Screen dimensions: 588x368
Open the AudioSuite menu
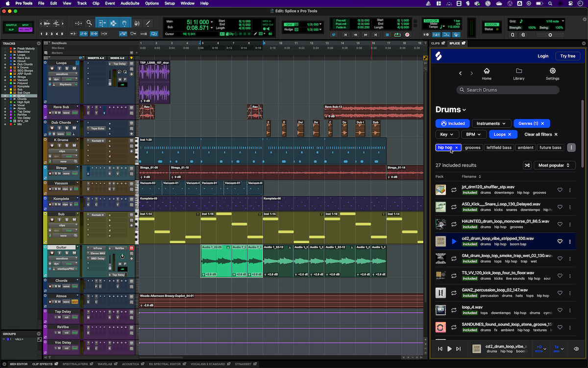click(x=129, y=3)
